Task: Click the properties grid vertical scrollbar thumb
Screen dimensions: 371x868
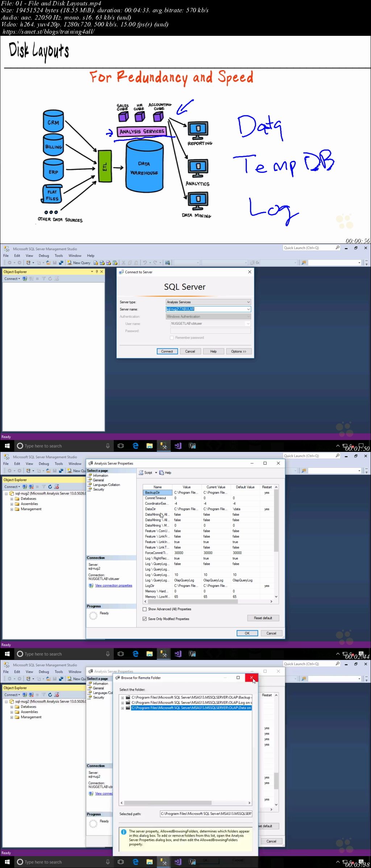Action: (276, 521)
